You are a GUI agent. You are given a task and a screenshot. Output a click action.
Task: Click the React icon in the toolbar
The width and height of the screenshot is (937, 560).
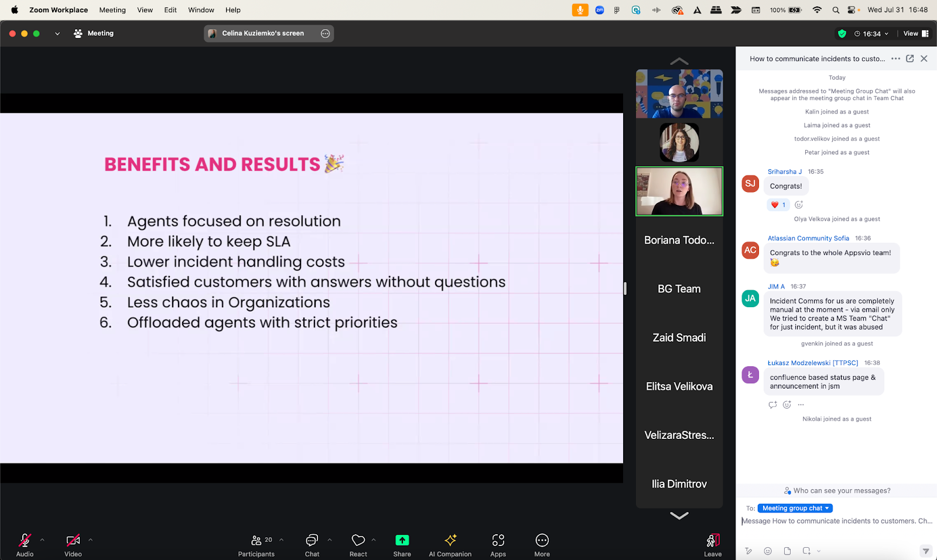pos(358,540)
